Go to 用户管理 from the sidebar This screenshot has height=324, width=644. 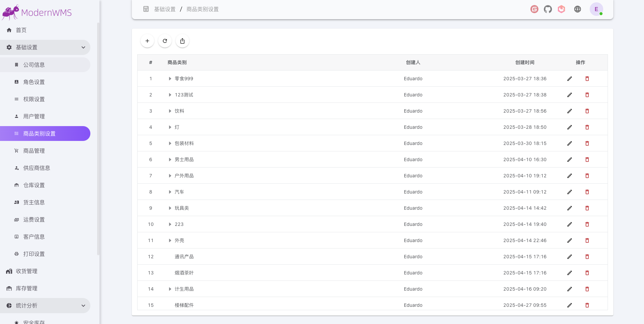pyautogui.click(x=33, y=116)
